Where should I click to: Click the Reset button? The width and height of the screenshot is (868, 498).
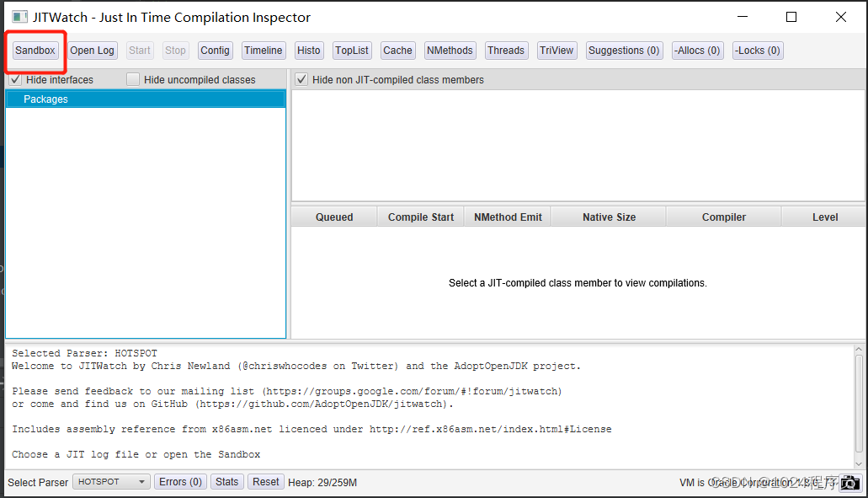click(x=266, y=482)
